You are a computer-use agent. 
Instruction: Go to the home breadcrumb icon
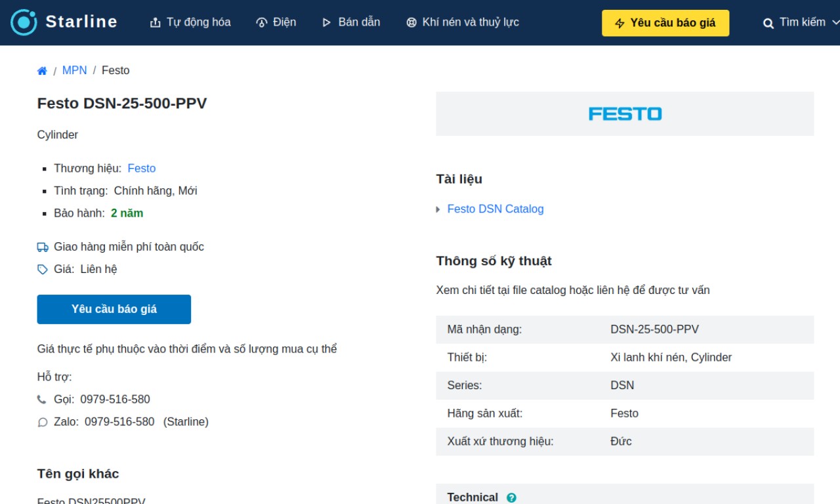click(42, 71)
